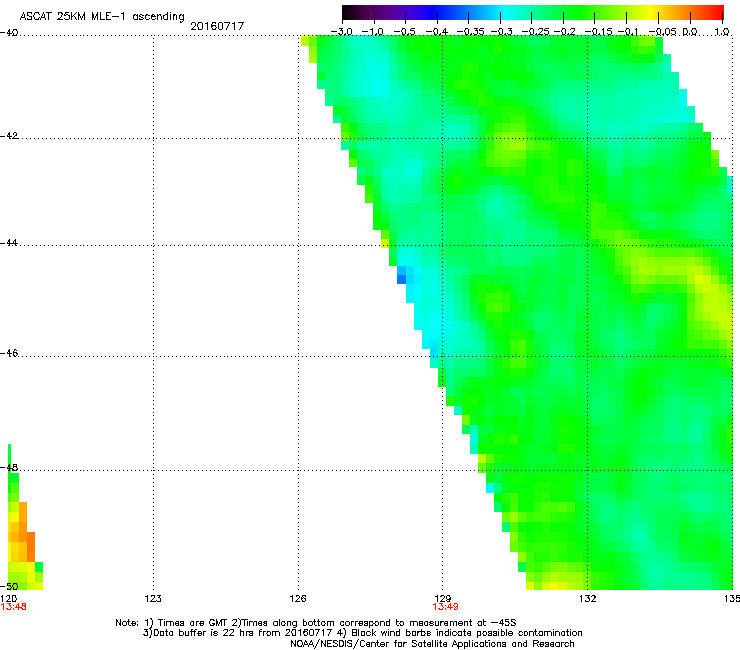Click the dark blue pixel in the swath
The width and height of the screenshot is (740, 650).
401,279
